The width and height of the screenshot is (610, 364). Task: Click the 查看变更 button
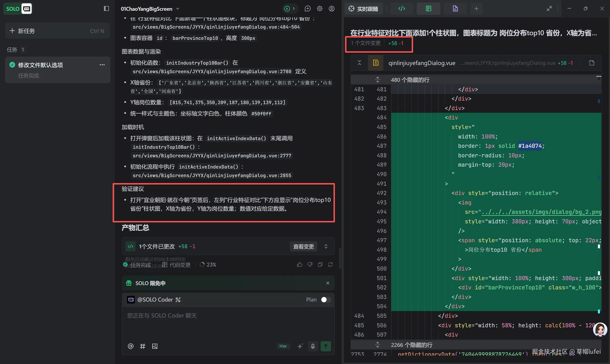pyautogui.click(x=303, y=246)
